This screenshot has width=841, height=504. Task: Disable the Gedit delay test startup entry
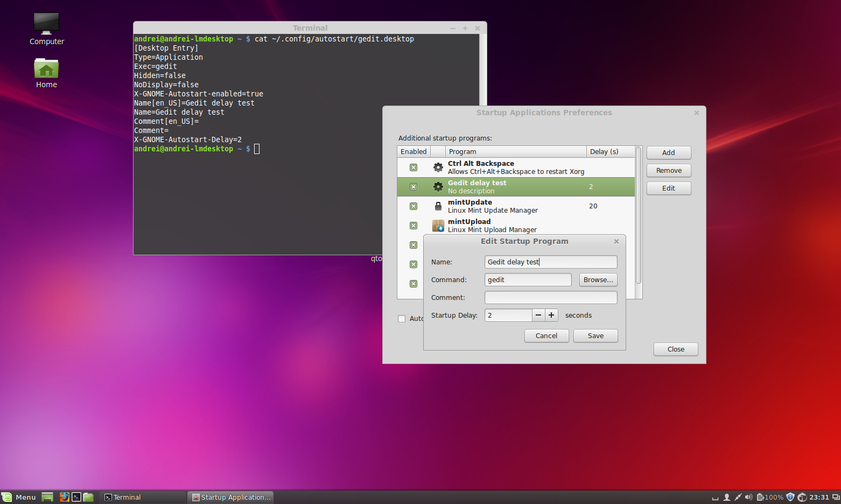[x=413, y=186]
